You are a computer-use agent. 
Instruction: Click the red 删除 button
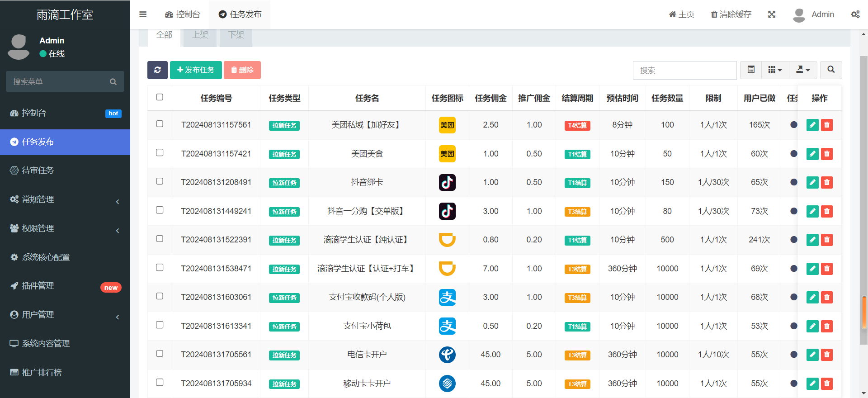click(242, 70)
